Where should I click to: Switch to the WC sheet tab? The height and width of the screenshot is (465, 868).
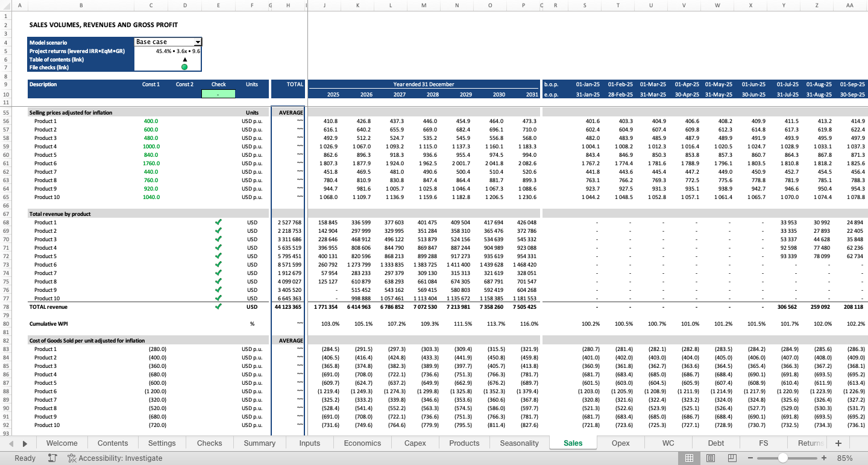pos(668,443)
